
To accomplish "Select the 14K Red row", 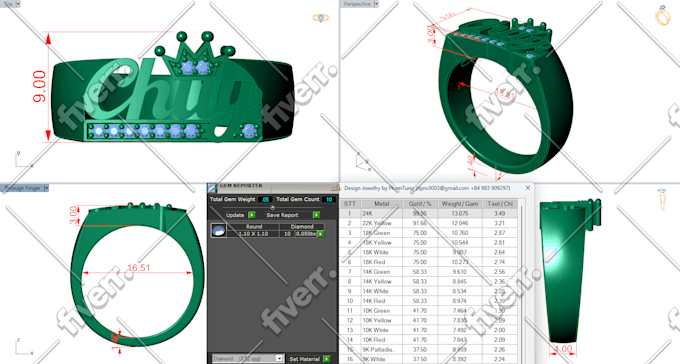I will [x=429, y=301].
